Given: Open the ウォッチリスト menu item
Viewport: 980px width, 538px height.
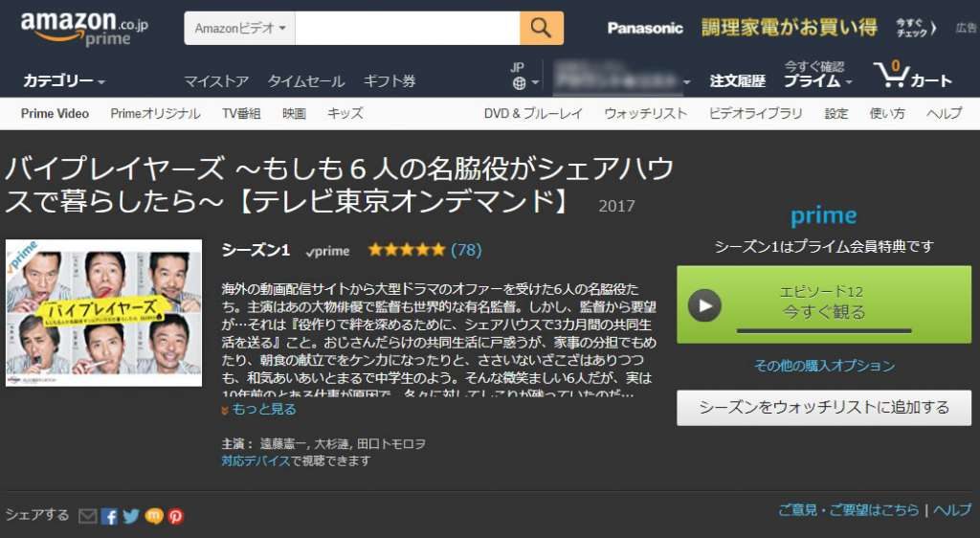Looking at the screenshot, I should click(x=646, y=114).
